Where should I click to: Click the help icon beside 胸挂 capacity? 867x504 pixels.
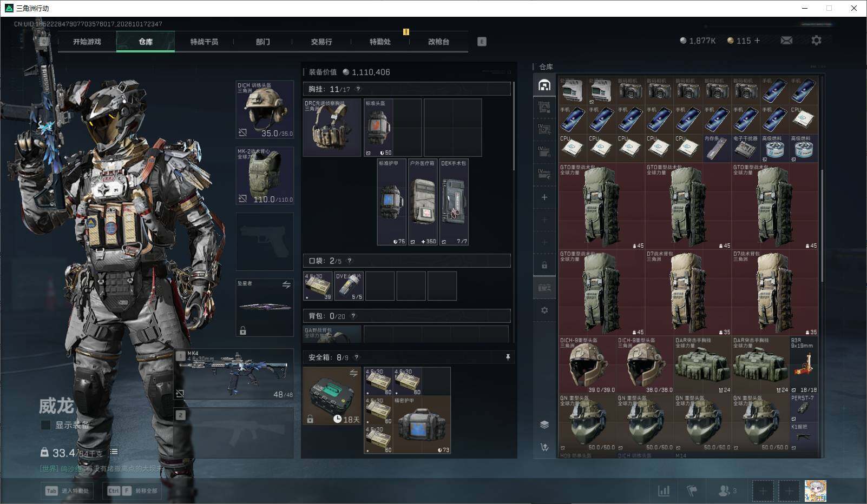tap(358, 89)
